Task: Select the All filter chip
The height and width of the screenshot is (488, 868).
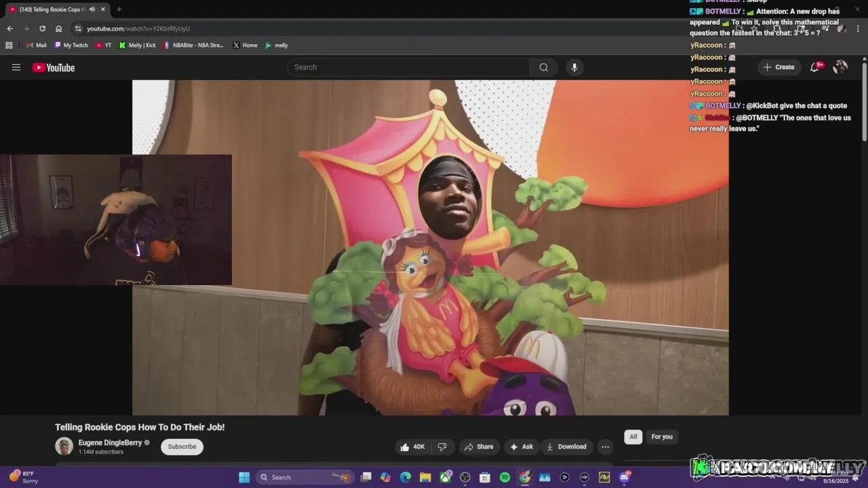Action: click(x=633, y=437)
